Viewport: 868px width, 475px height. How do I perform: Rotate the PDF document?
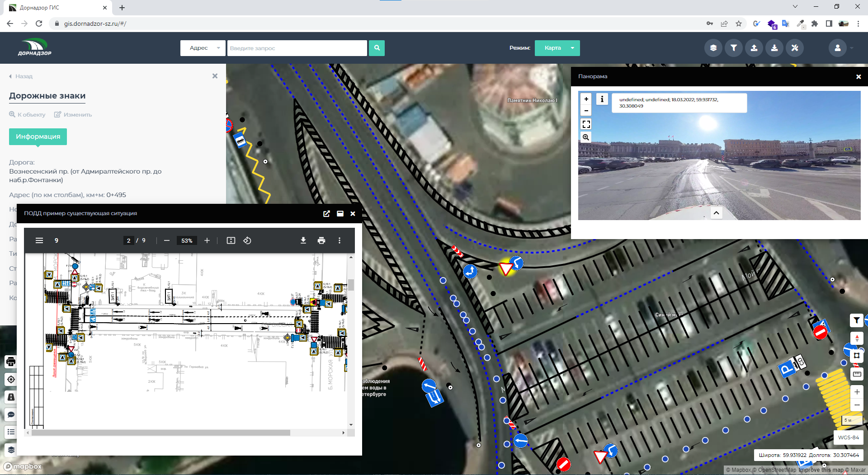(247, 240)
